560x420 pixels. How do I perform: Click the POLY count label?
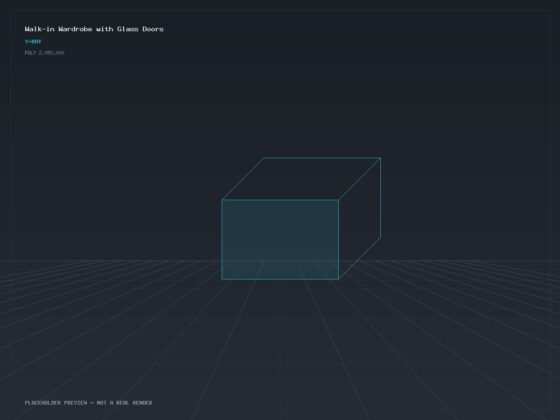pyautogui.click(x=44, y=52)
